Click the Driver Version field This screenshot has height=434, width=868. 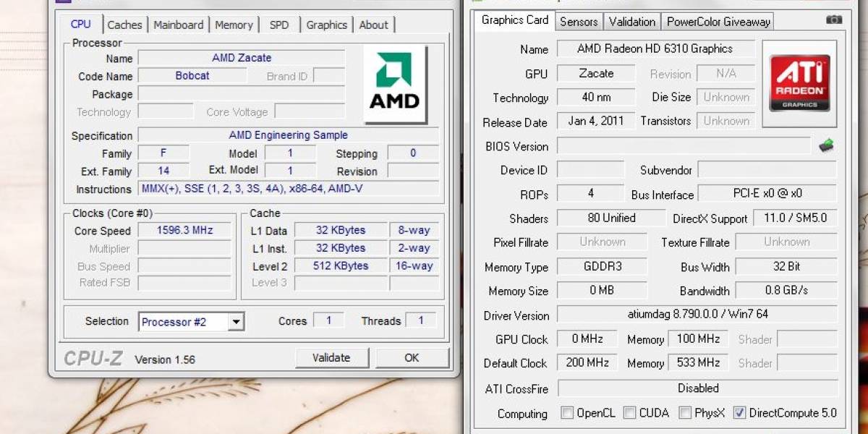click(697, 315)
